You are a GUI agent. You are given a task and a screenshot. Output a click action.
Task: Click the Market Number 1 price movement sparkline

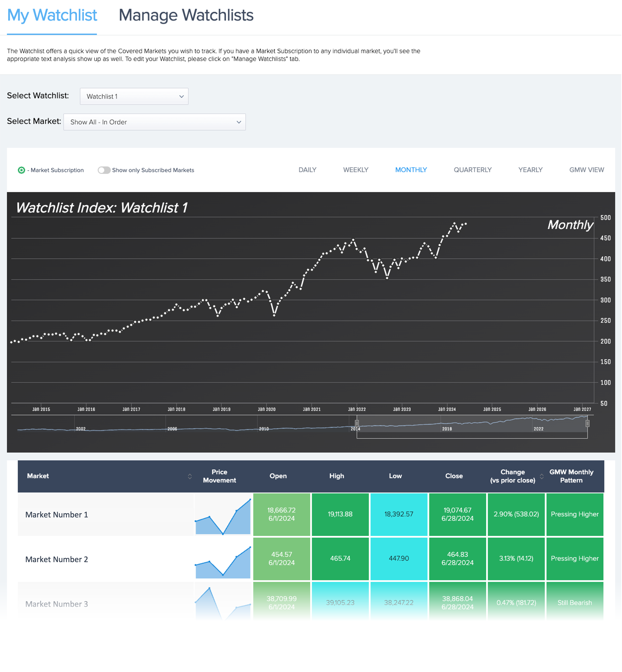point(223,515)
